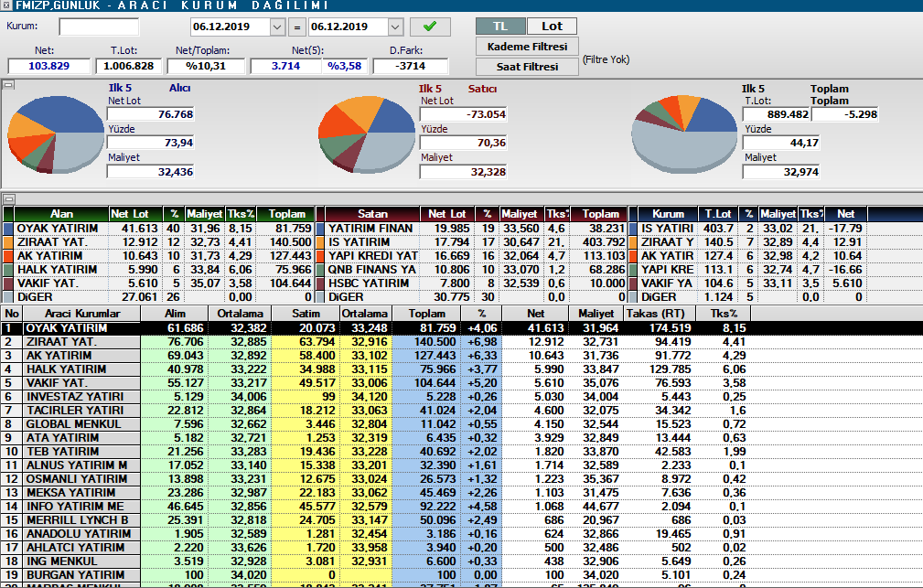Click the equals sign date button
Viewport: 923px width, 588px height.
(x=297, y=27)
